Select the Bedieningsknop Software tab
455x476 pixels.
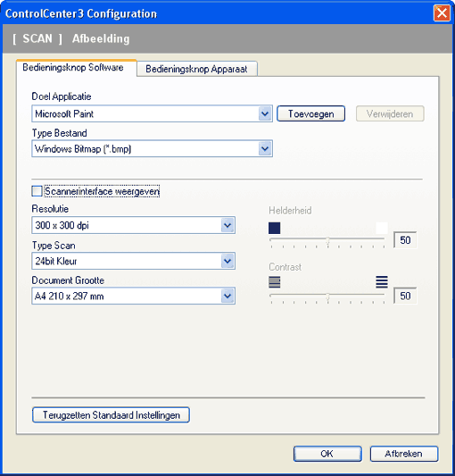coord(73,67)
